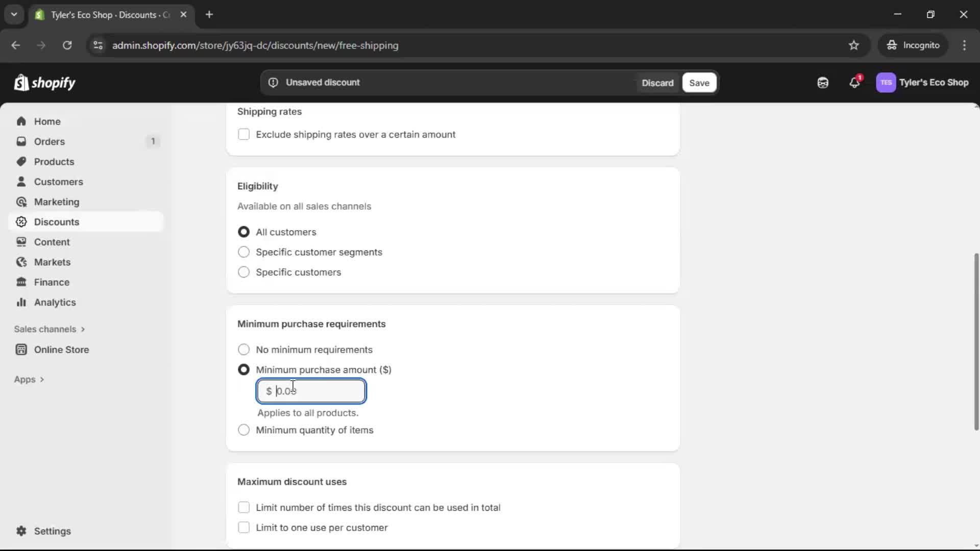This screenshot has width=980, height=551.
Task: Expand the Sales channels section
Action: click(x=50, y=329)
